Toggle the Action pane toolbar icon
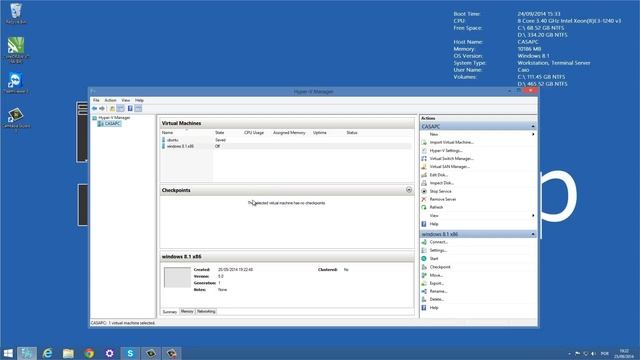Image resolution: width=640 pixels, height=360 pixels. pyautogui.click(x=138, y=109)
